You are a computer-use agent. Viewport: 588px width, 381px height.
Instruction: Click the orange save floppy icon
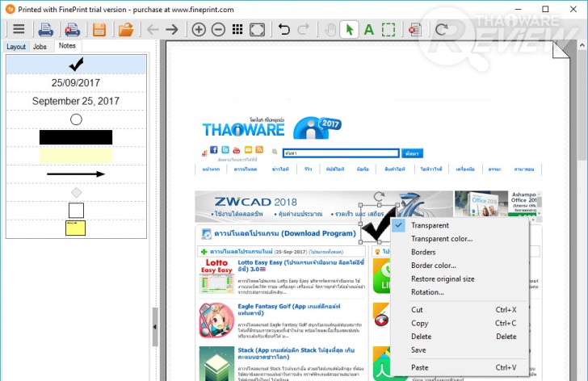click(x=99, y=29)
